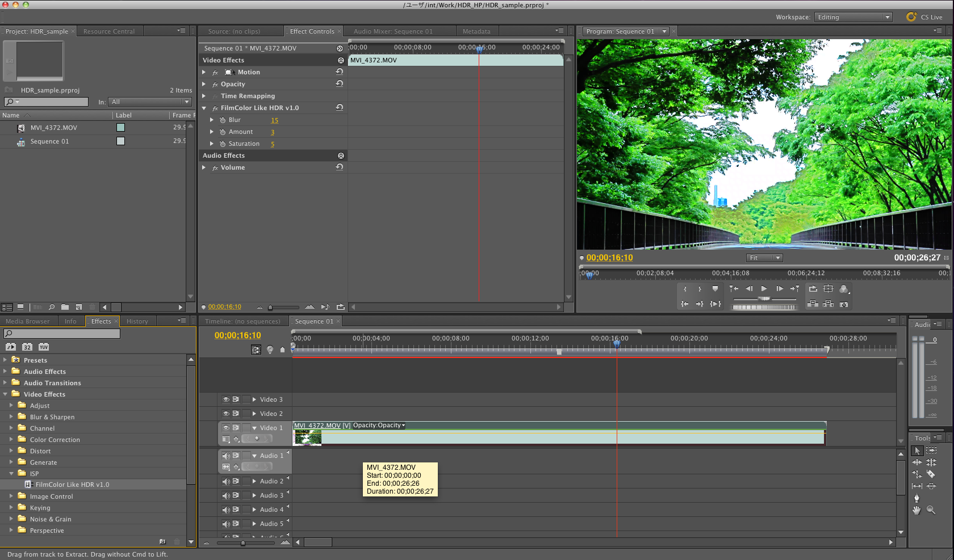
Task: Open Opacity:Opacity dropdown on clip
Action: [x=379, y=425]
